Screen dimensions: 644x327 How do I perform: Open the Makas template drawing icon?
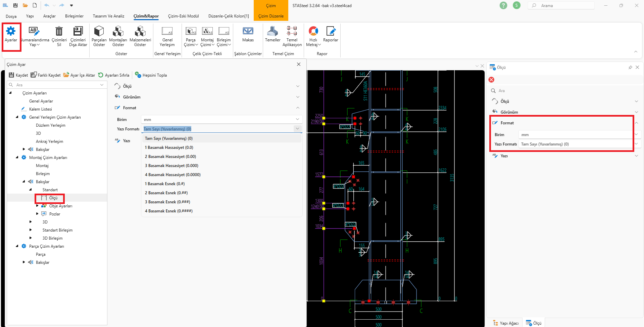pyautogui.click(x=248, y=31)
